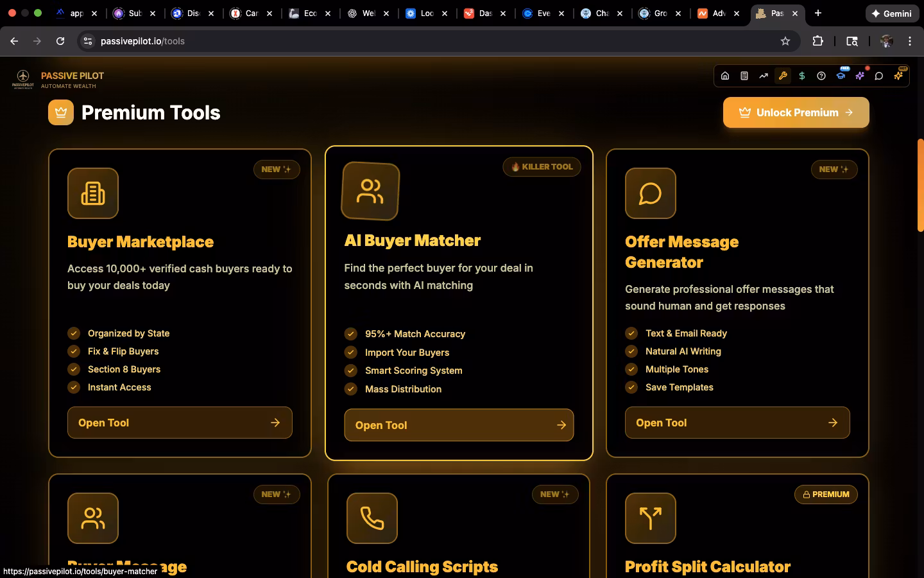Open the green dollar sign icon

[802, 76]
